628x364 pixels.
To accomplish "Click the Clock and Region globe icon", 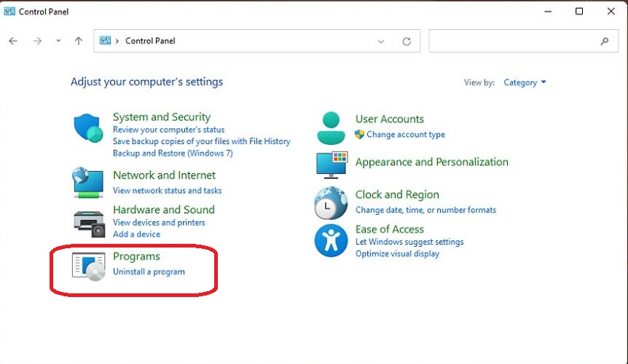I will (x=331, y=202).
